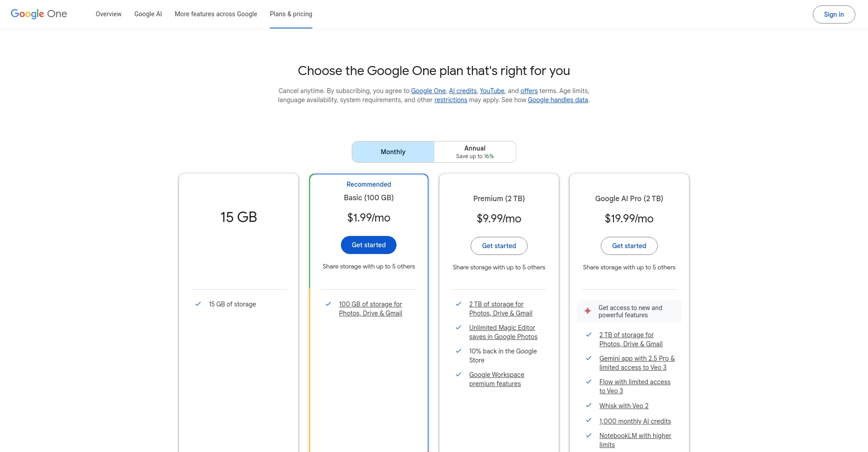Open Premium 2 TB of storage link
868x452 pixels.
coord(501,309)
